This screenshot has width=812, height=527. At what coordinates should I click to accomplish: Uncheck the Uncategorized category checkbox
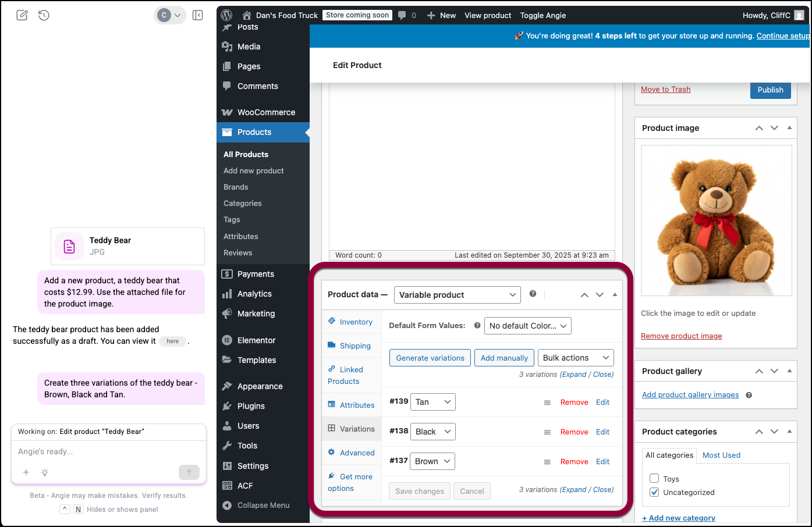(x=654, y=492)
